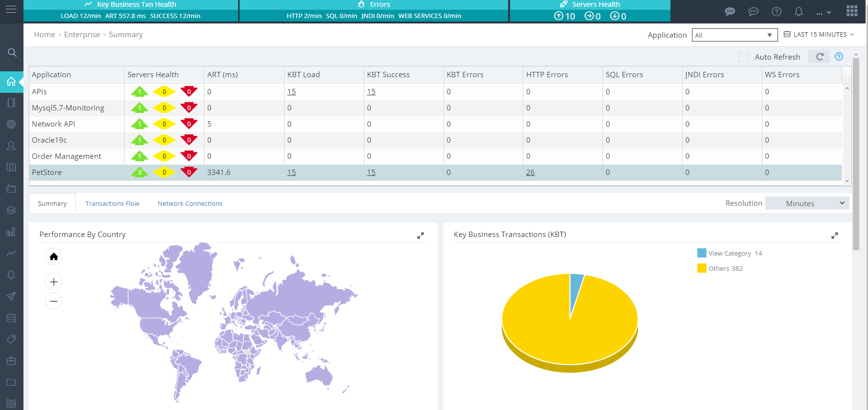Open the hamburger menu icon
This screenshot has width=868, height=410.
(x=11, y=9)
